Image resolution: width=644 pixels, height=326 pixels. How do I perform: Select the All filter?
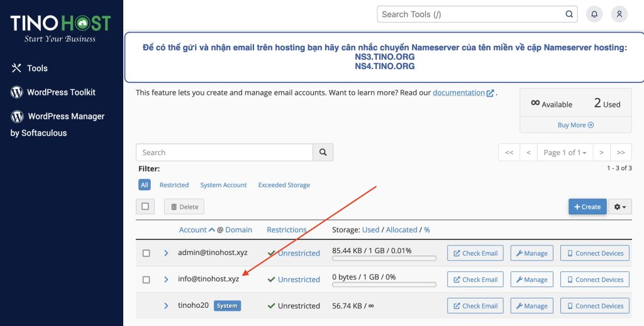pos(145,185)
